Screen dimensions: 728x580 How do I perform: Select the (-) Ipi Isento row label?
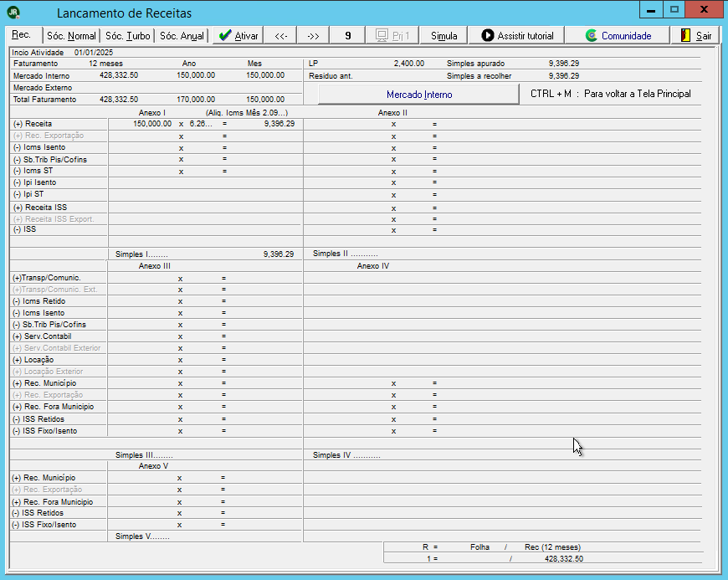tap(35, 182)
